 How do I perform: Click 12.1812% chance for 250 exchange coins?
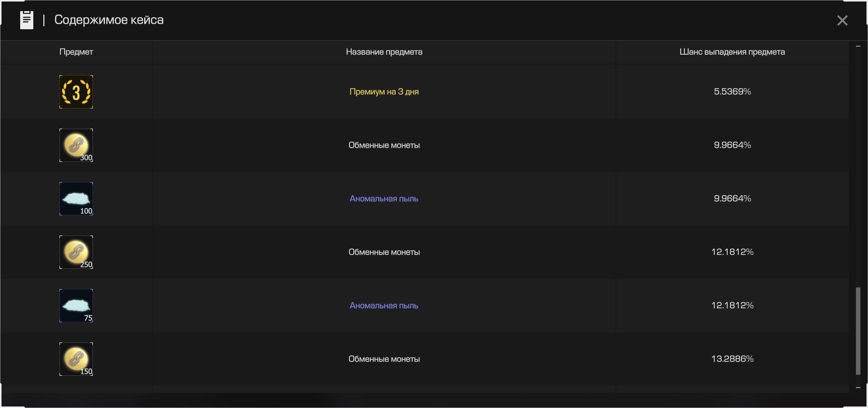[732, 252]
